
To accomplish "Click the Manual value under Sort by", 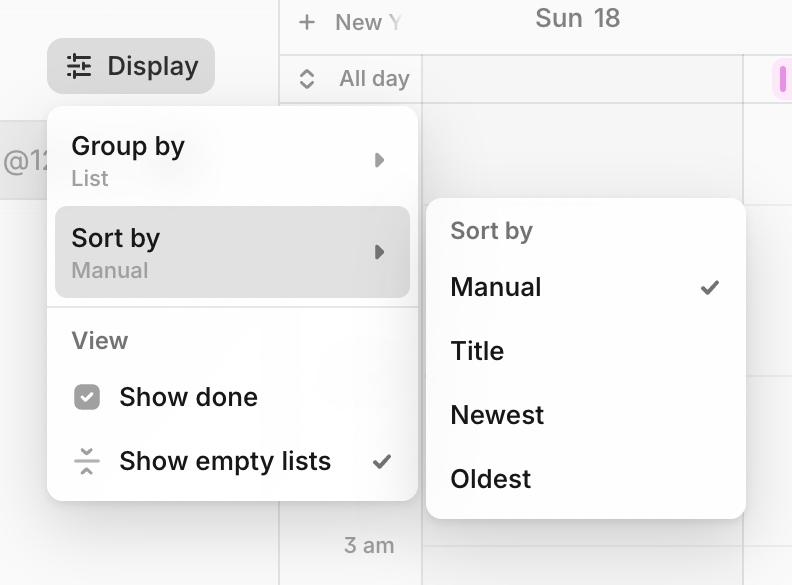I will (110, 270).
